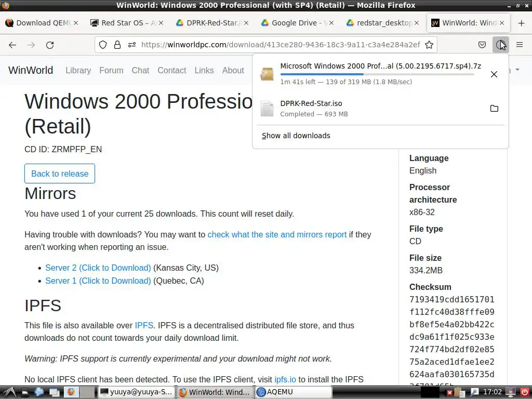
Task: Launch file manager from taskbar
Action: 25,392
